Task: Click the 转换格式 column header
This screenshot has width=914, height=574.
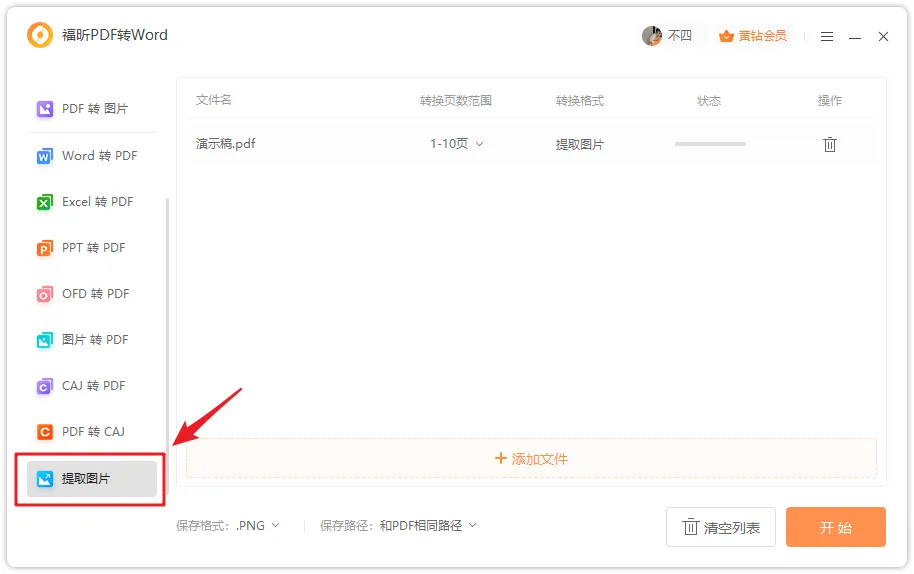Action: [579, 101]
